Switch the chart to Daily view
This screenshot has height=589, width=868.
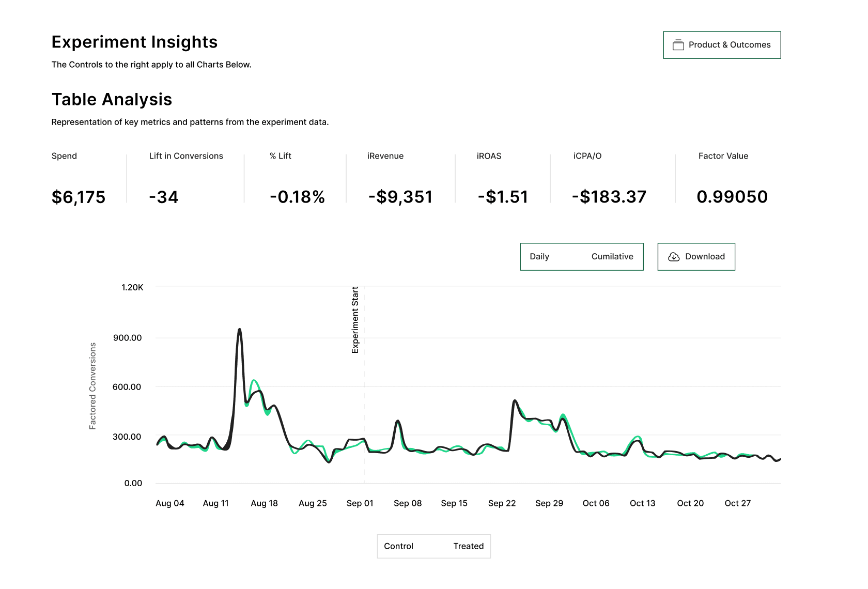[x=539, y=257]
